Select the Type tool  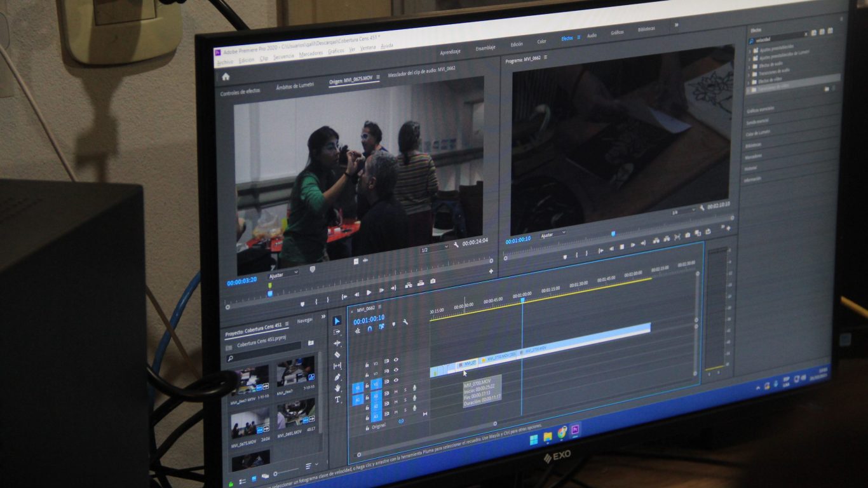(x=337, y=400)
